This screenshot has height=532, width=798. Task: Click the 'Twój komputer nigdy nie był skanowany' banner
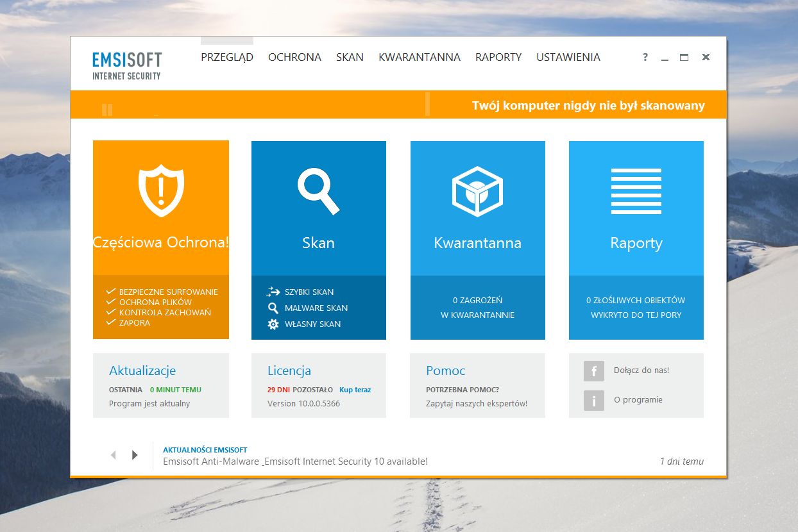(x=588, y=106)
